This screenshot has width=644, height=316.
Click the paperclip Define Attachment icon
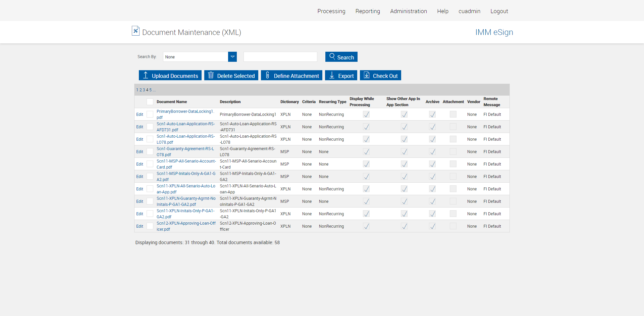[x=267, y=75]
